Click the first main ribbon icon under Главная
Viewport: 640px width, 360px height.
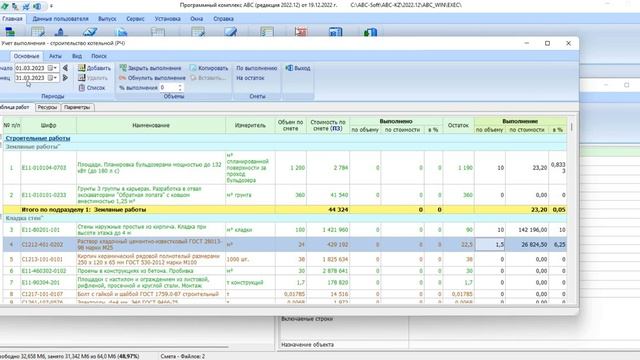[10, 32]
